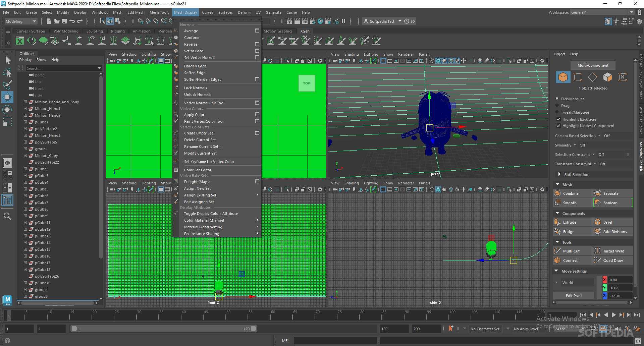
Task: Select Face Selection icon in Modeling Toolkit
Action: pyautogui.click(x=607, y=77)
